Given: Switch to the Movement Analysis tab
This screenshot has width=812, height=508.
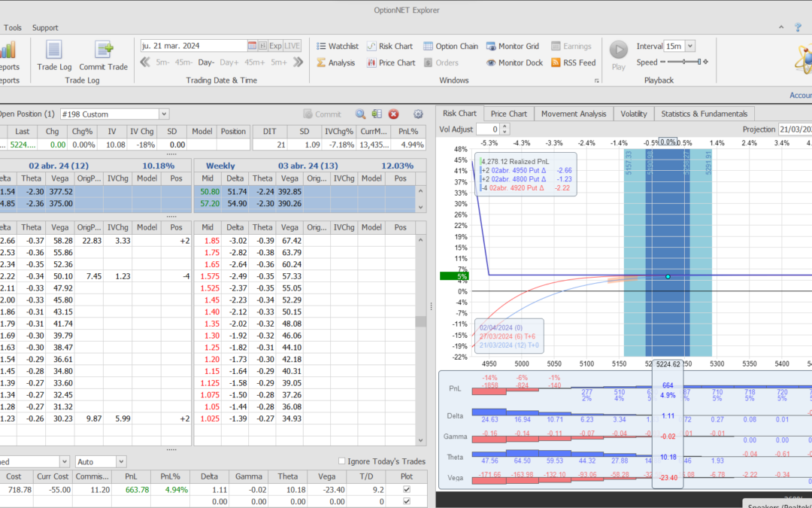Looking at the screenshot, I should click(573, 114).
